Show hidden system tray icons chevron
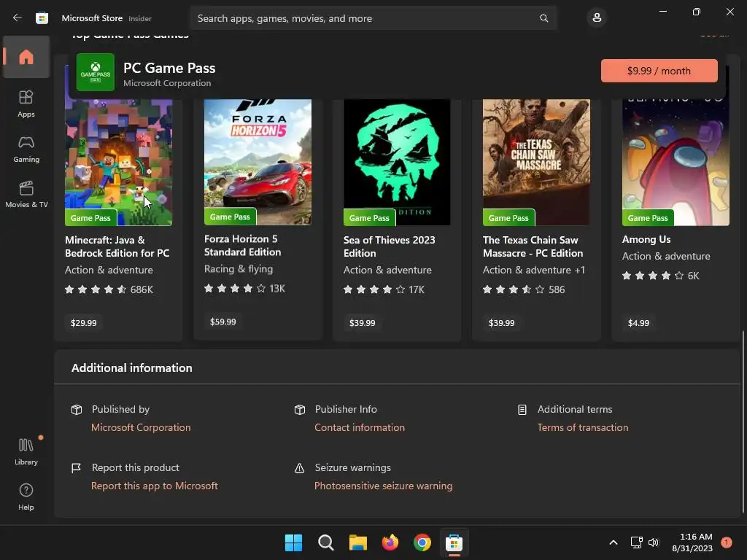This screenshot has height=560, width=747. 613,542
